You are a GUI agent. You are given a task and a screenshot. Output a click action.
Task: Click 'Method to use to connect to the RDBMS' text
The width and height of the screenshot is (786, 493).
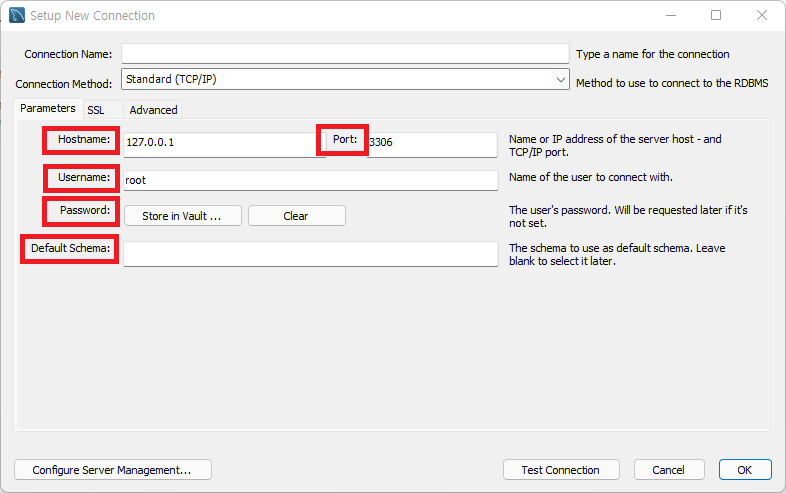672,83
